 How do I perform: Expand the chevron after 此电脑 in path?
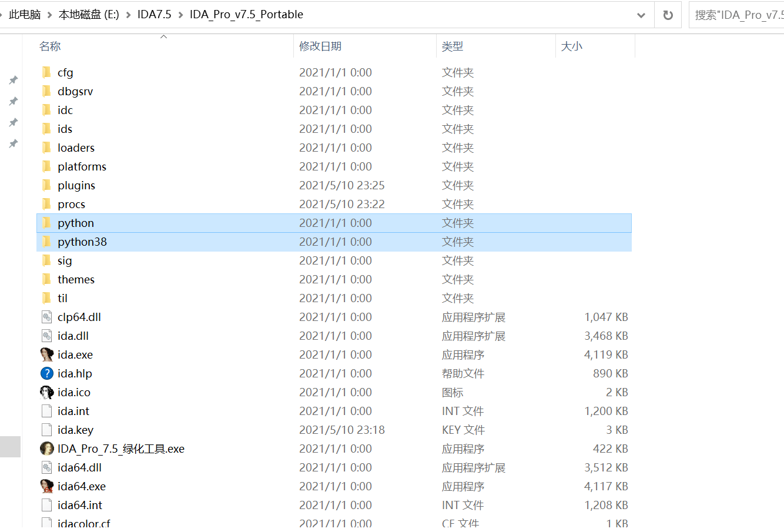pos(49,15)
